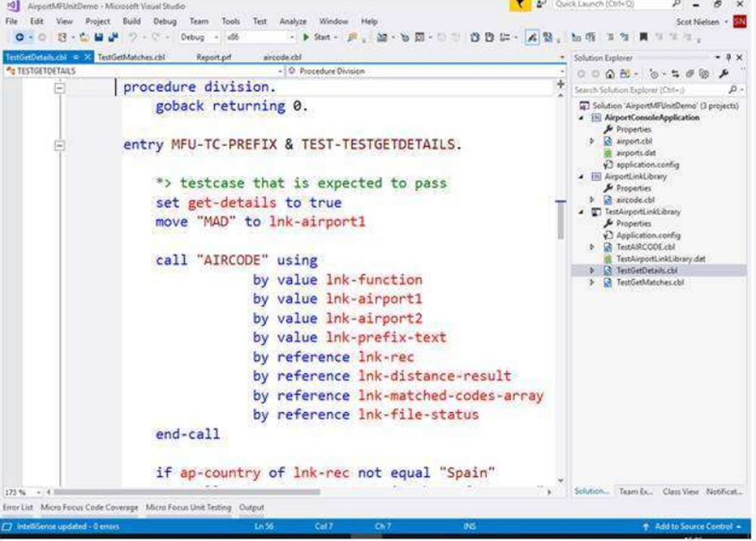This screenshot has height=541, width=756.
Task: Switch to the Report.prf editor tab
Action: point(214,57)
